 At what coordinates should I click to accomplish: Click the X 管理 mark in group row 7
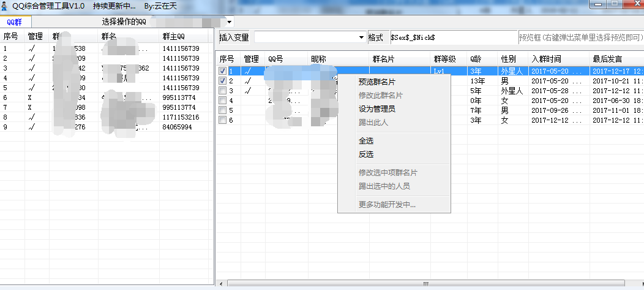click(29, 107)
